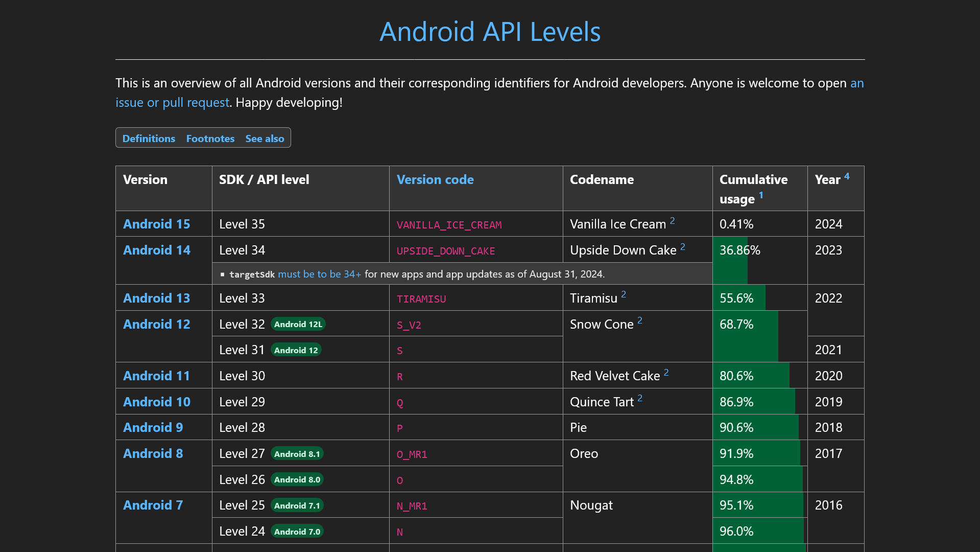Click the 'must be to be 34+' link
This screenshot has height=552, width=980.
pyautogui.click(x=319, y=274)
